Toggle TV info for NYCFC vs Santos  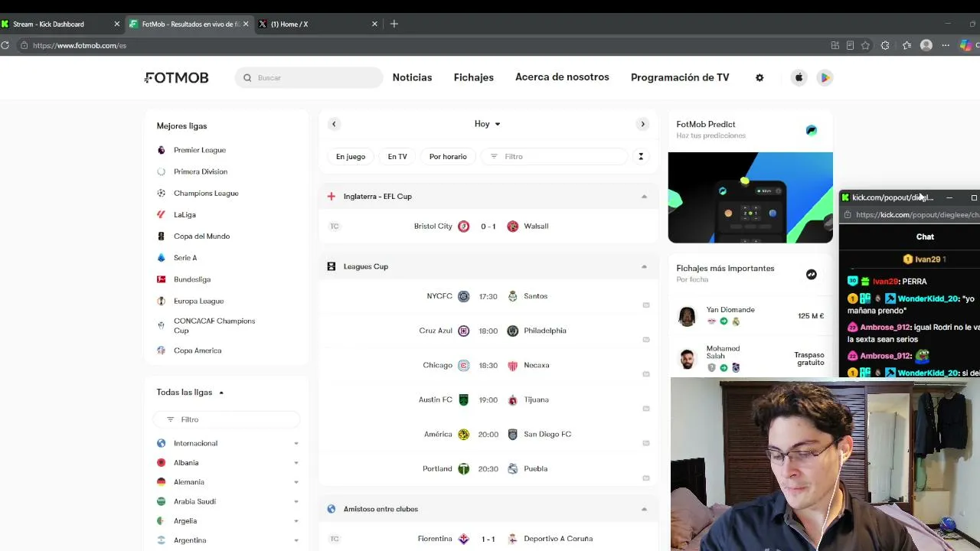coord(646,305)
